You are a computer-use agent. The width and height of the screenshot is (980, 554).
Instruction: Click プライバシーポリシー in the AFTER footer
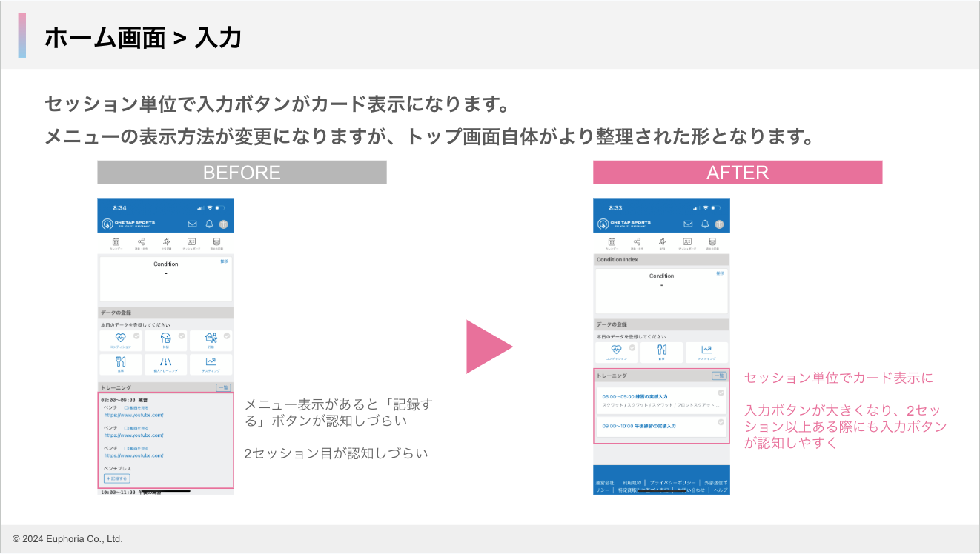tap(673, 482)
